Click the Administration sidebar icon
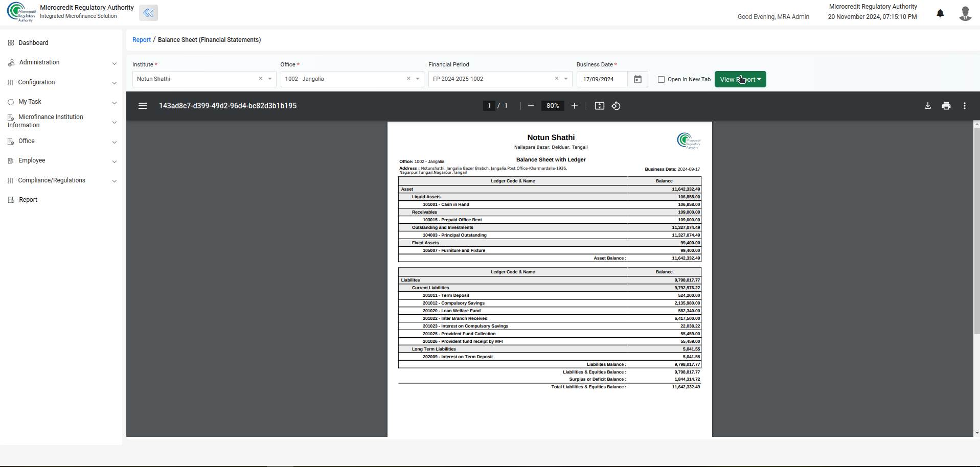 11,62
